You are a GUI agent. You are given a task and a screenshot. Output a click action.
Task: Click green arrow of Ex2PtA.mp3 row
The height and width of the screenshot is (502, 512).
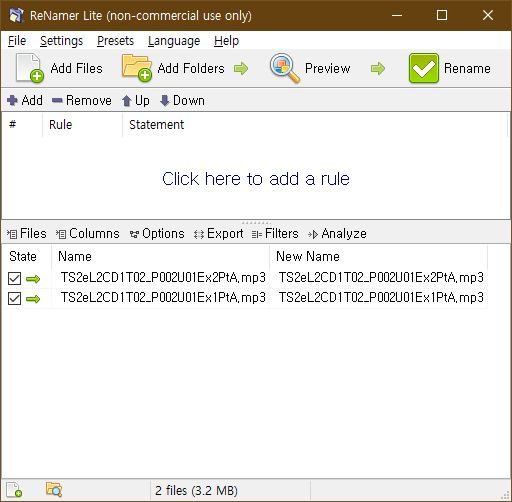pos(33,279)
